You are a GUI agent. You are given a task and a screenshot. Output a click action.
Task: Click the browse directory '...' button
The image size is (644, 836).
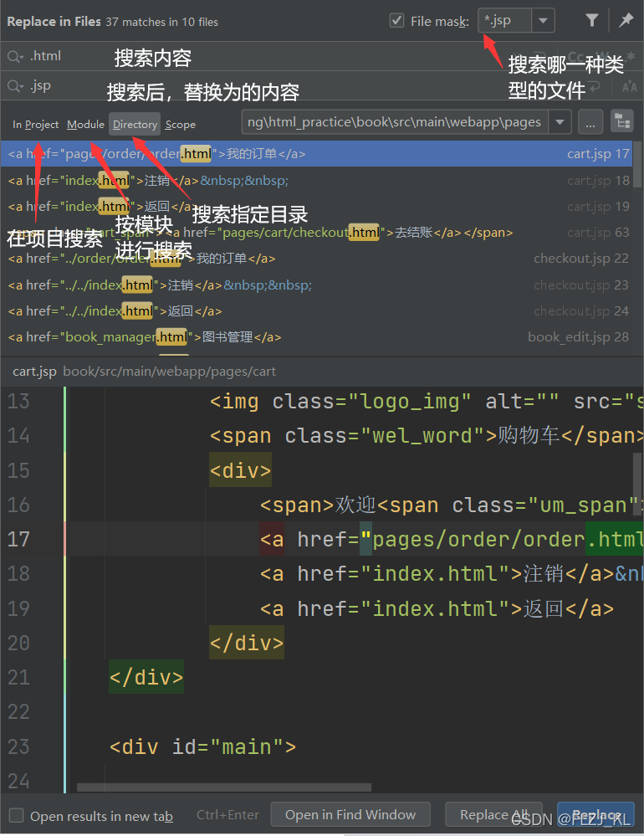[590, 122]
